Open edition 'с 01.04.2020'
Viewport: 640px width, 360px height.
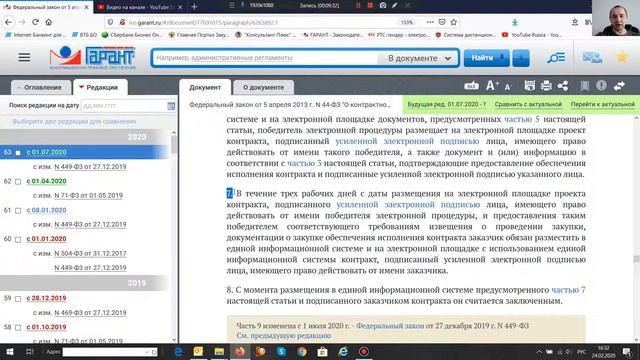[x=47, y=181]
